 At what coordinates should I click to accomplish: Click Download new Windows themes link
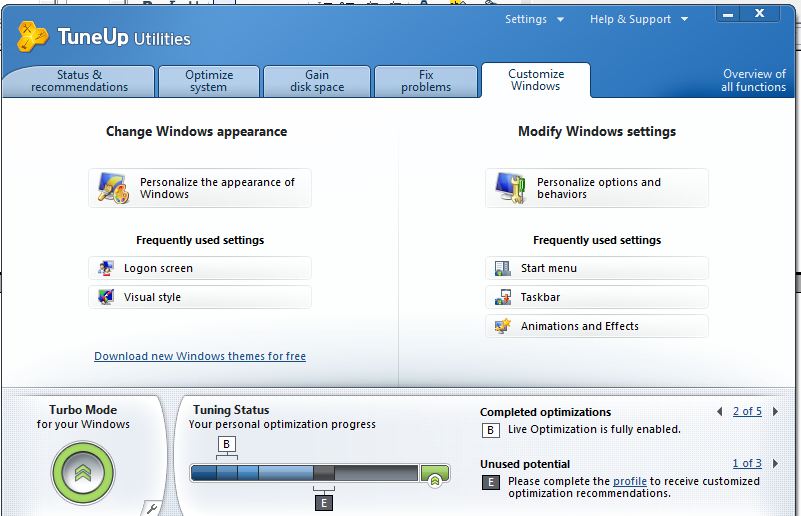(200, 356)
